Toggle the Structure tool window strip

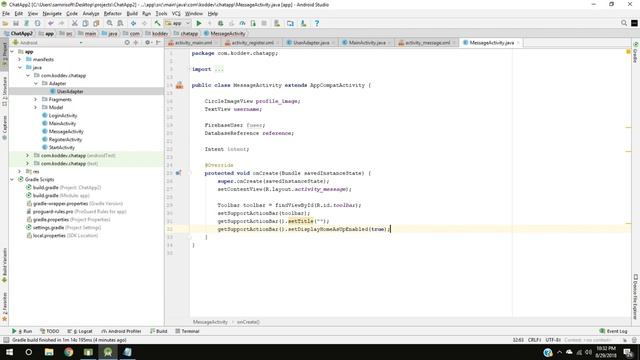(4, 92)
